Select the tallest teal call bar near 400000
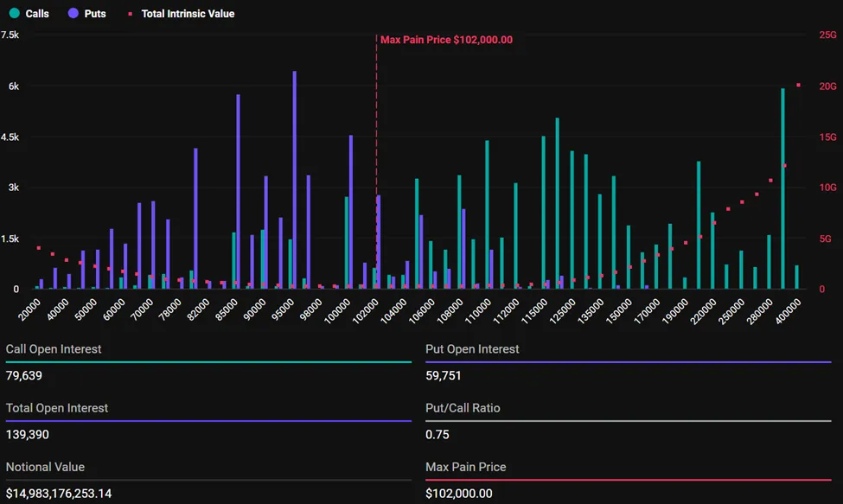The width and height of the screenshot is (843, 504). coord(782,188)
